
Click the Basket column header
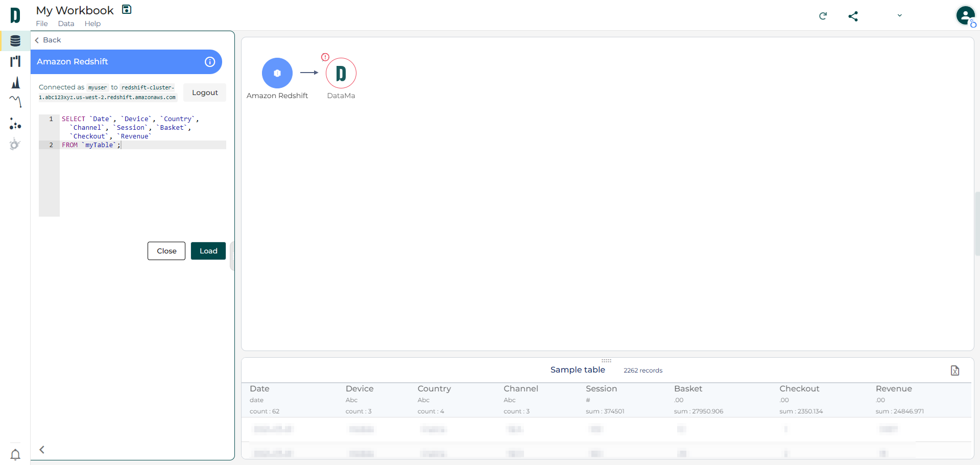click(688, 389)
